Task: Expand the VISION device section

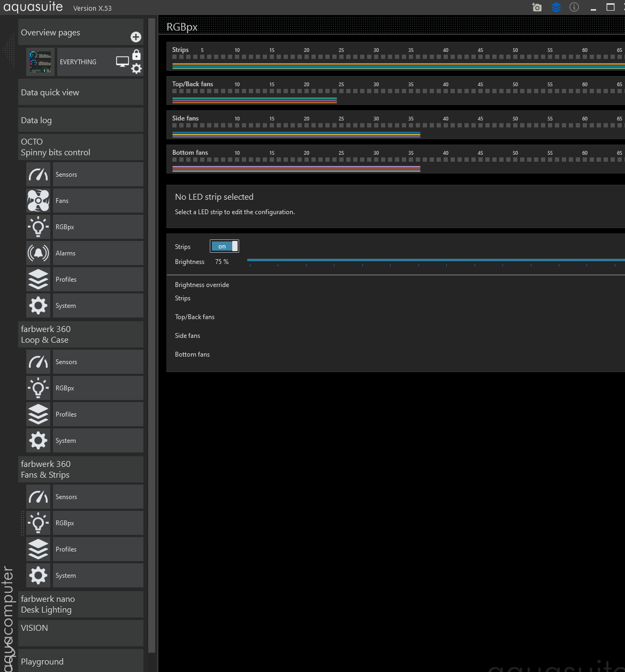Action: coord(81,633)
